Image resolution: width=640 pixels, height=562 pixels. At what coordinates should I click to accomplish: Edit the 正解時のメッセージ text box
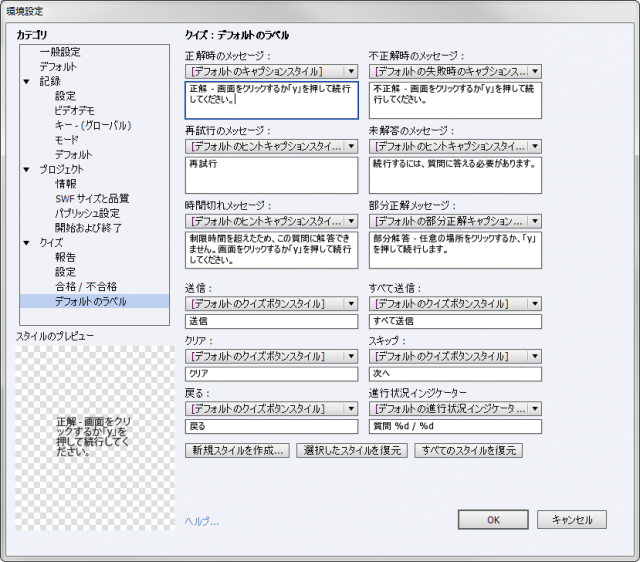tap(271, 100)
